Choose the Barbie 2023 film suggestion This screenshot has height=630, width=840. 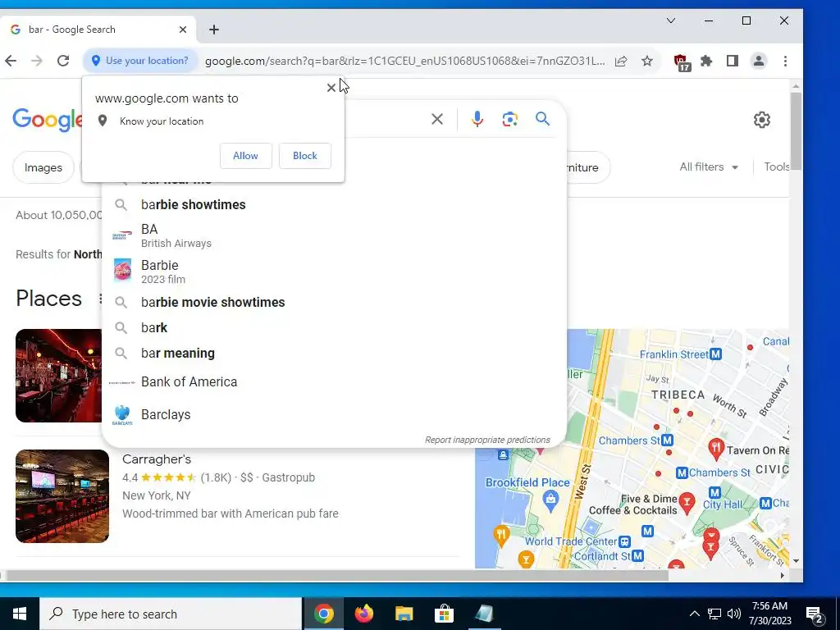click(x=334, y=272)
